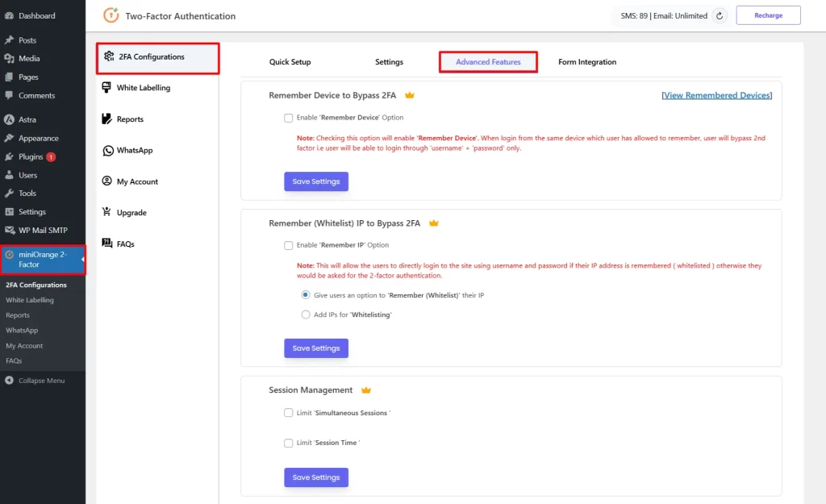Click the Reports icon in plugin sidebar
This screenshot has width=826, height=504.
pos(107,119)
